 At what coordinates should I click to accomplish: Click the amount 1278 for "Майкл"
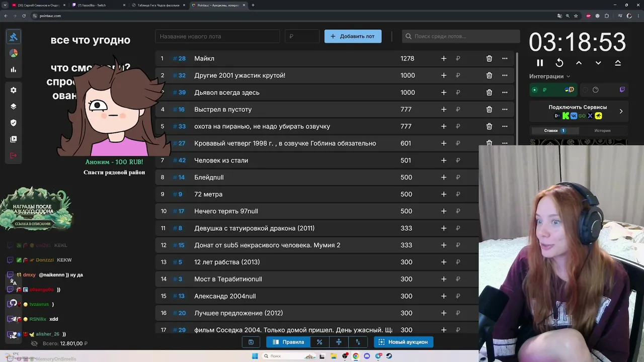pyautogui.click(x=408, y=58)
